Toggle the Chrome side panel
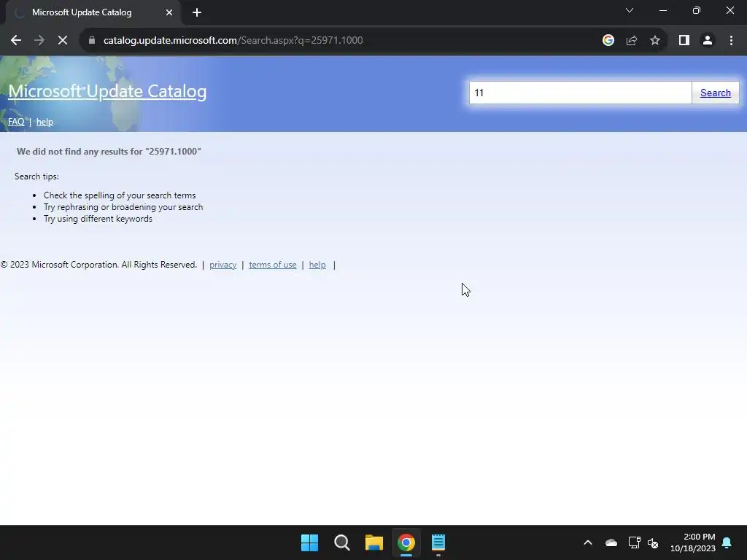This screenshot has width=747, height=560. click(684, 41)
